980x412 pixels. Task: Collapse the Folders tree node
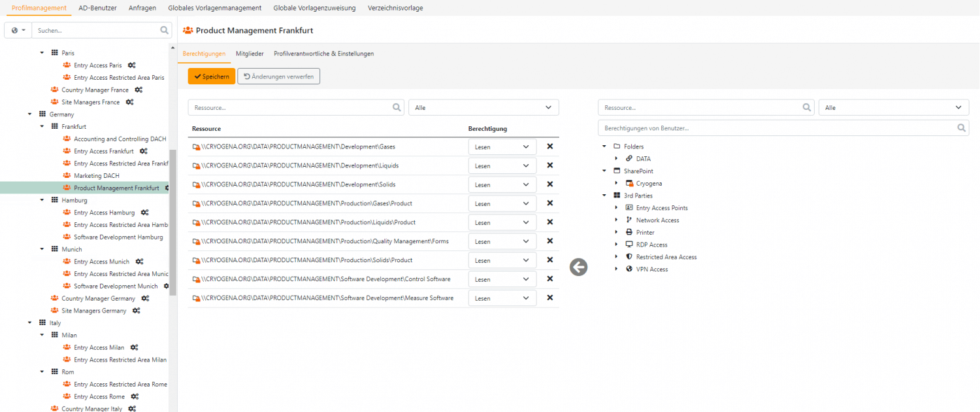tap(604, 146)
